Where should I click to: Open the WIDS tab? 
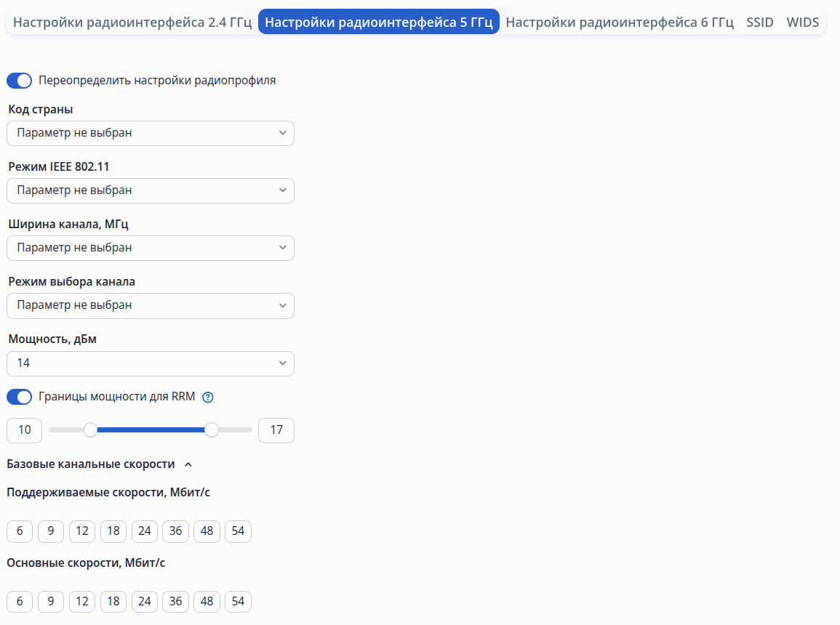(x=802, y=22)
